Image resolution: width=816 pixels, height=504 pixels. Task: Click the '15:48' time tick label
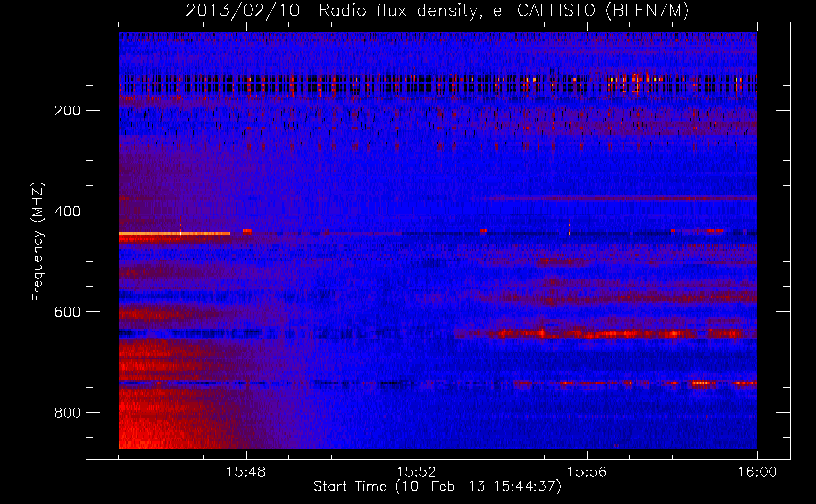246,472
